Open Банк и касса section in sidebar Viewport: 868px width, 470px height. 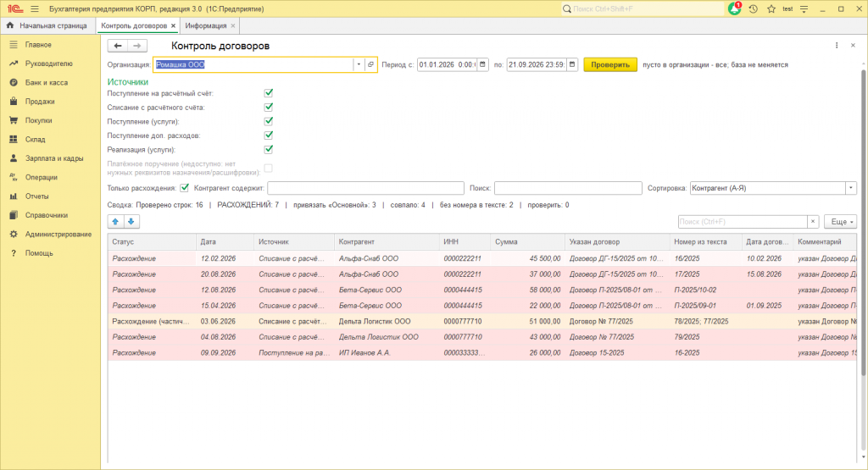tap(47, 82)
